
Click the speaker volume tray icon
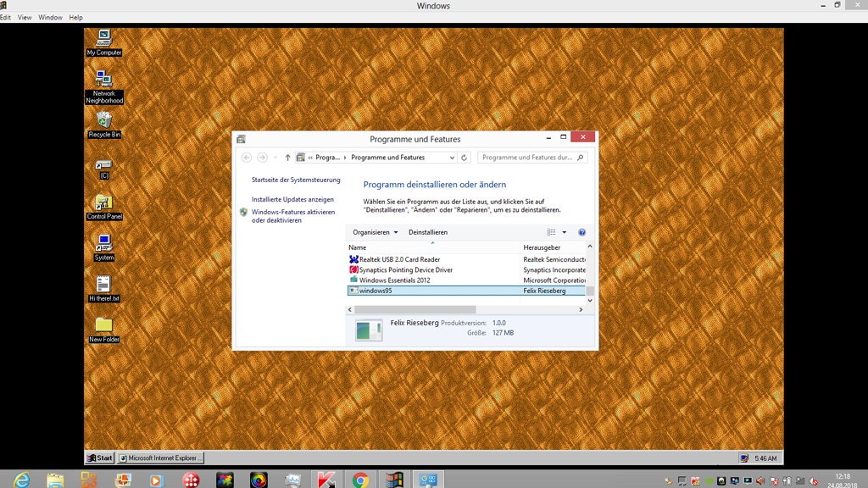pyautogui.click(x=760, y=481)
